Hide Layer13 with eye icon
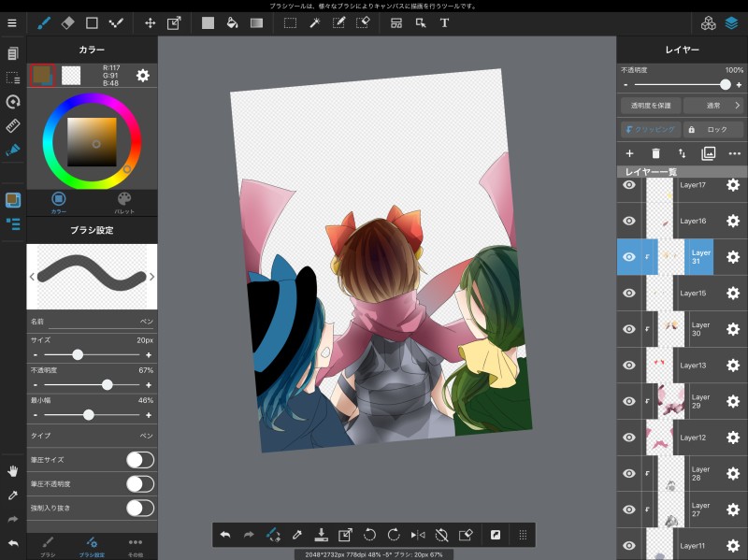Viewport: 748px width, 560px height. click(629, 366)
